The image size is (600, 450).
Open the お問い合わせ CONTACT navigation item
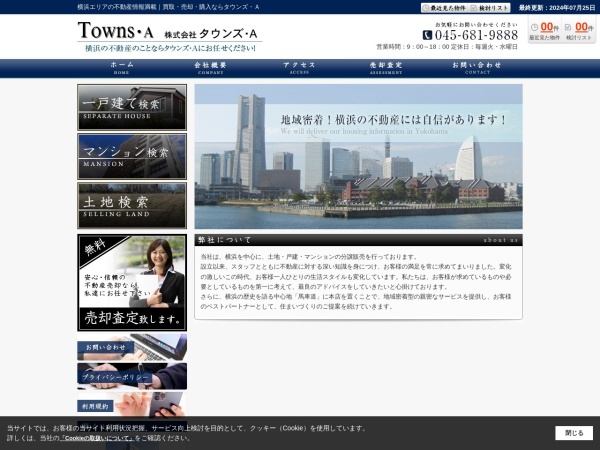pos(477,68)
